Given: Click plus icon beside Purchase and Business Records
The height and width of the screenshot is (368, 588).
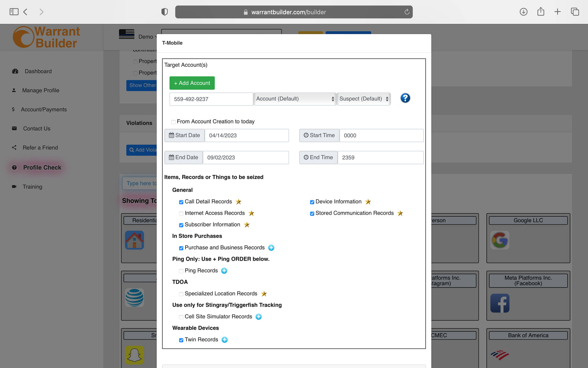Looking at the screenshot, I should 271,248.
